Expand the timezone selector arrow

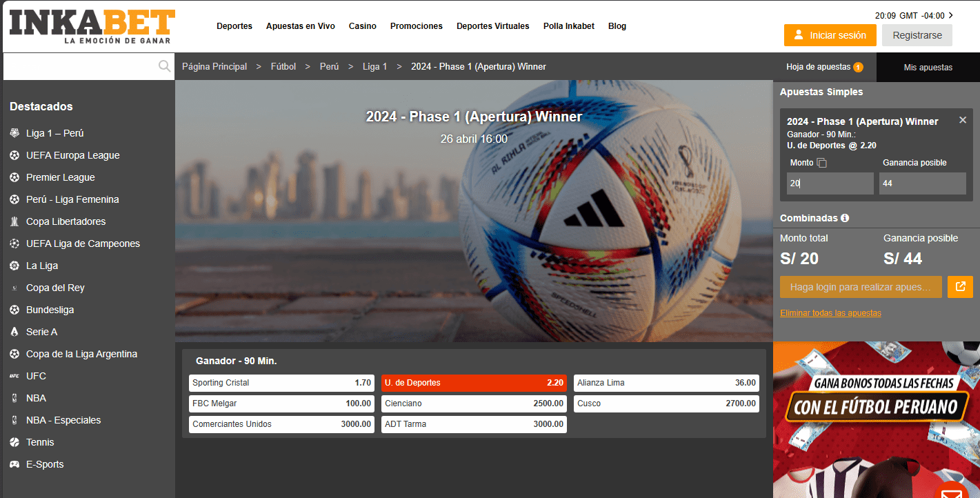tap(952, 15)
